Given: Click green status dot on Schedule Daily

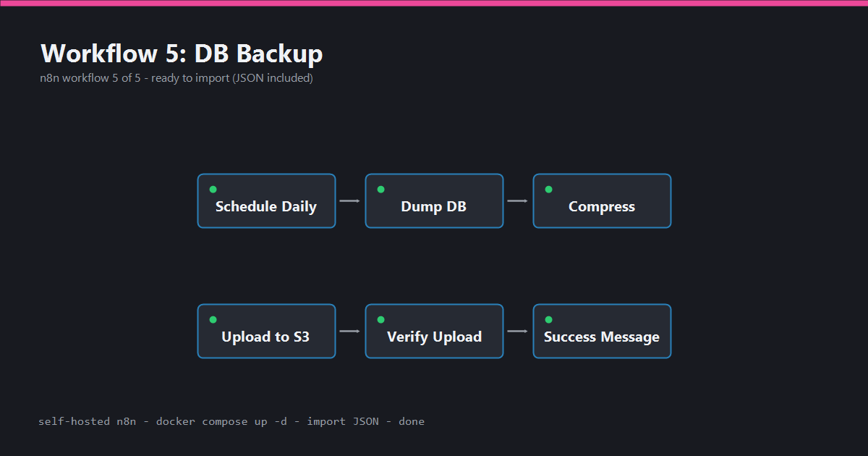Looking at the screenshot, I should tap(213, 189).
